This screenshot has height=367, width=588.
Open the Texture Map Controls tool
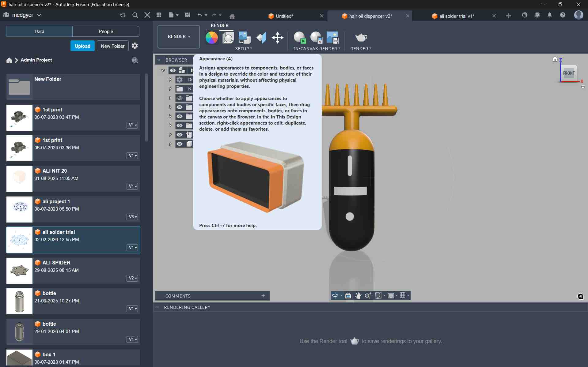(261, 38)
